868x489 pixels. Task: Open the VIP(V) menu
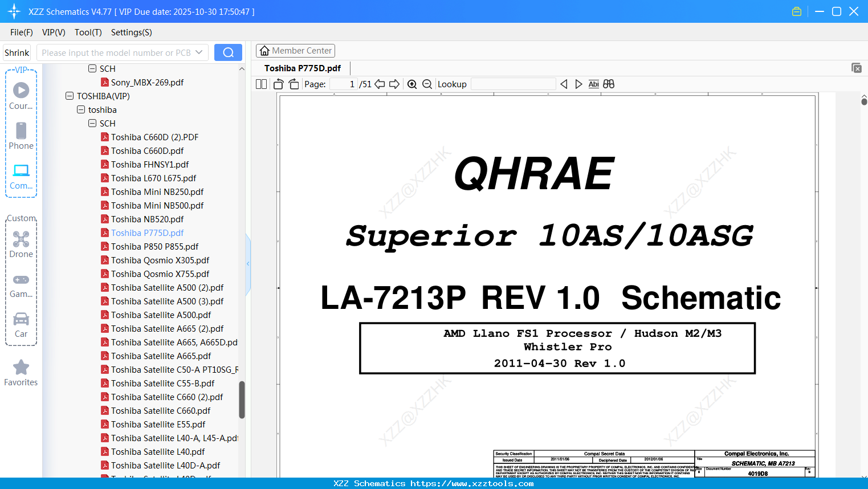point(54,32)
